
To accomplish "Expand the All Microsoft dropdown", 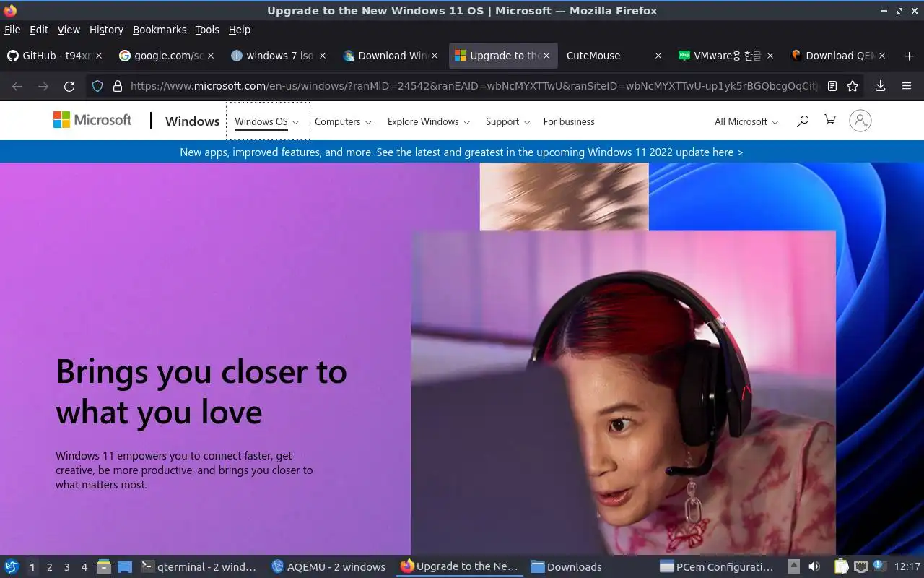I will point(746,121).
